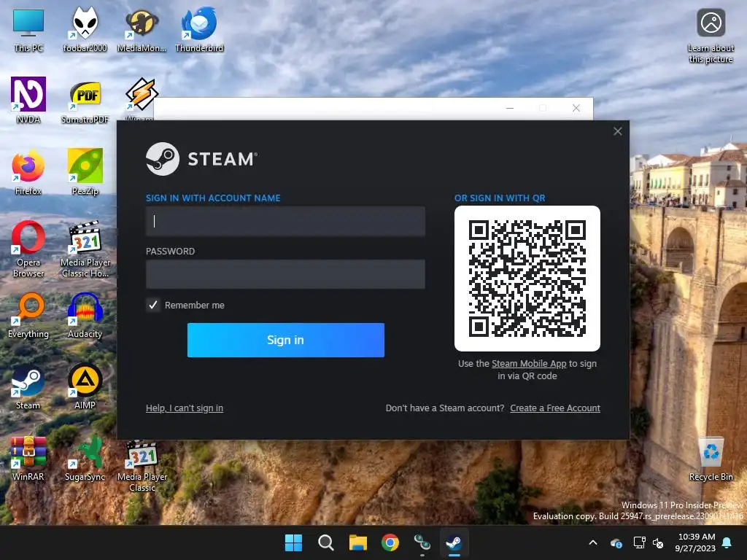Select the WinRAR desktop shortcut
This screenshot has width=747, height=560.
28,458
